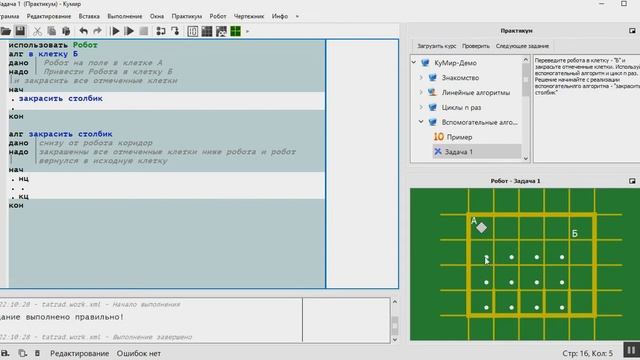Save the program with the floppy icon
The height and width of the screenshot is (360, 640).
(x=20, y=31)
